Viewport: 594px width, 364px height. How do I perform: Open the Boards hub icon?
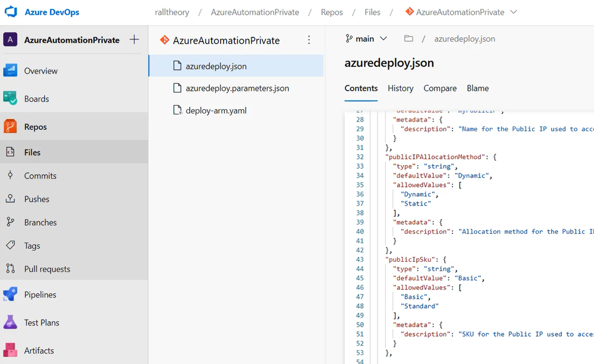pos(10,99)
